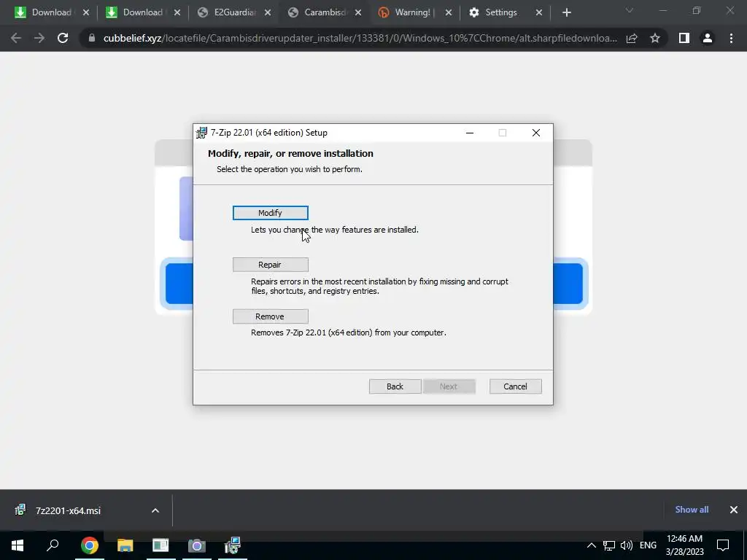Click Show all downloads

pyautogui.click(x=692, y=510)
